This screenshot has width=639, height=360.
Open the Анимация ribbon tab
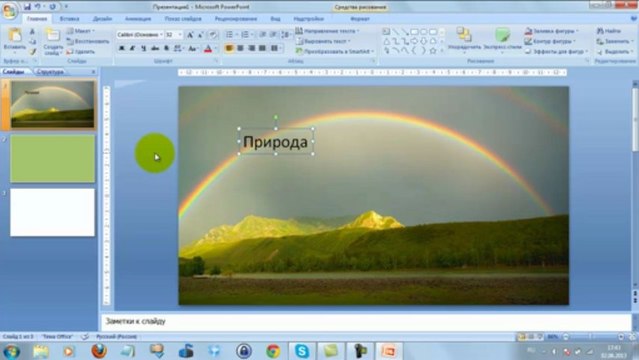pos(138,19)
